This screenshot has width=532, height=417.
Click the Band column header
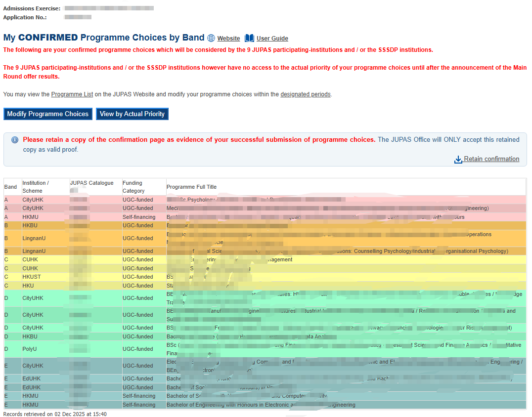[10, 187]
